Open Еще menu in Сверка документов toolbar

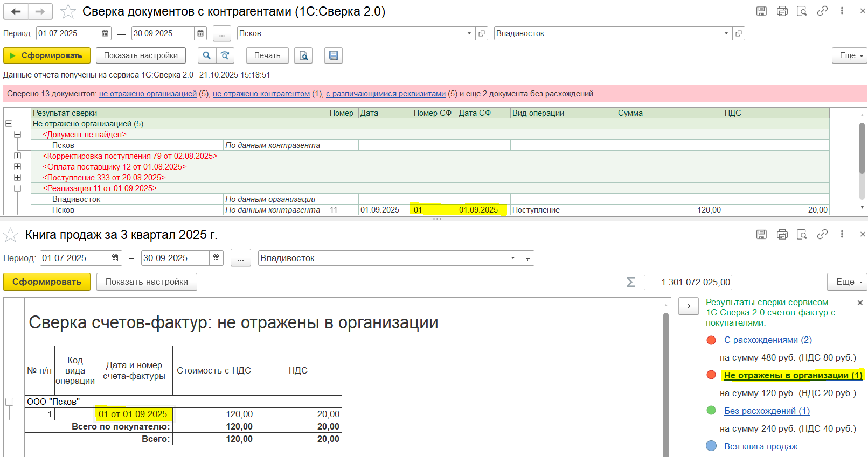(x=850, y=55)
